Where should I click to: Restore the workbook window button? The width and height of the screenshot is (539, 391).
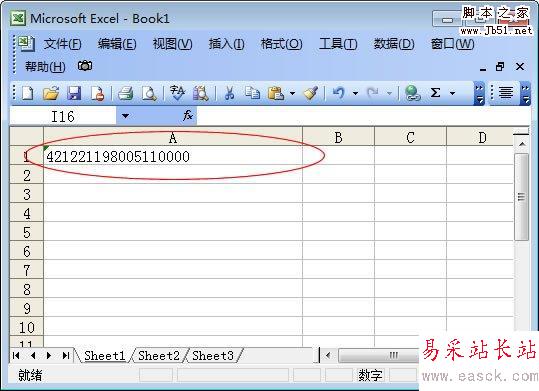[x=500, y=66]
